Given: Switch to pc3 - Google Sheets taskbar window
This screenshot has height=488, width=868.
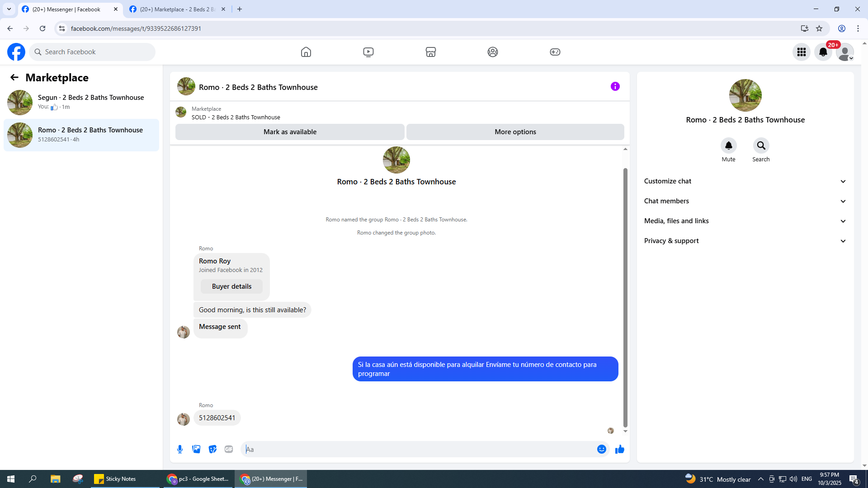Looking at the screenshot, I should click(198, 479).
